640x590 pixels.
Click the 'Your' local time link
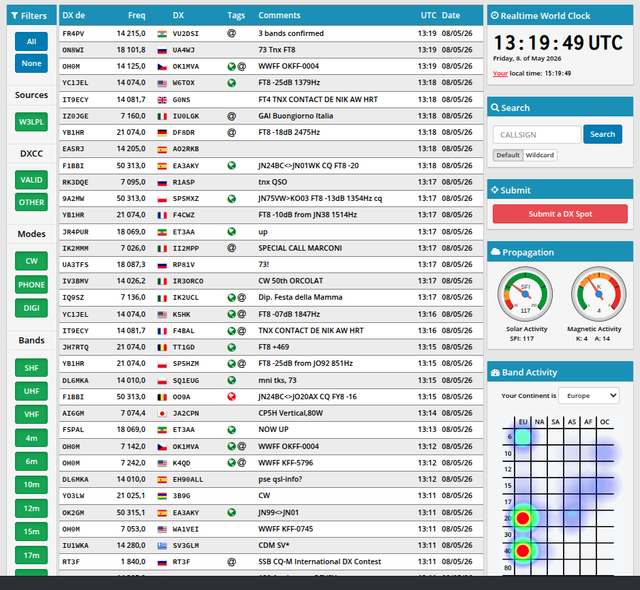[500, 73]
